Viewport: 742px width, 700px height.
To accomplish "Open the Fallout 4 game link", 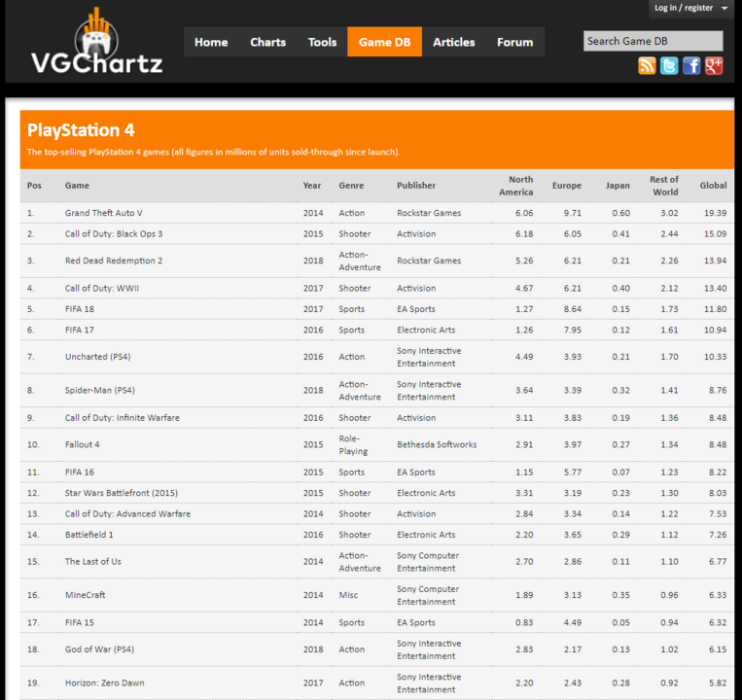I will point(83,444).
